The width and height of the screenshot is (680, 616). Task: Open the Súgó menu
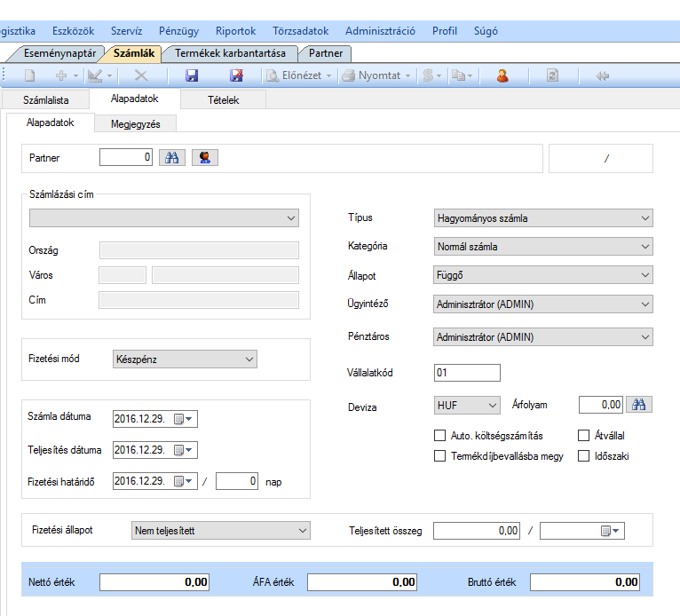point(486,31)
